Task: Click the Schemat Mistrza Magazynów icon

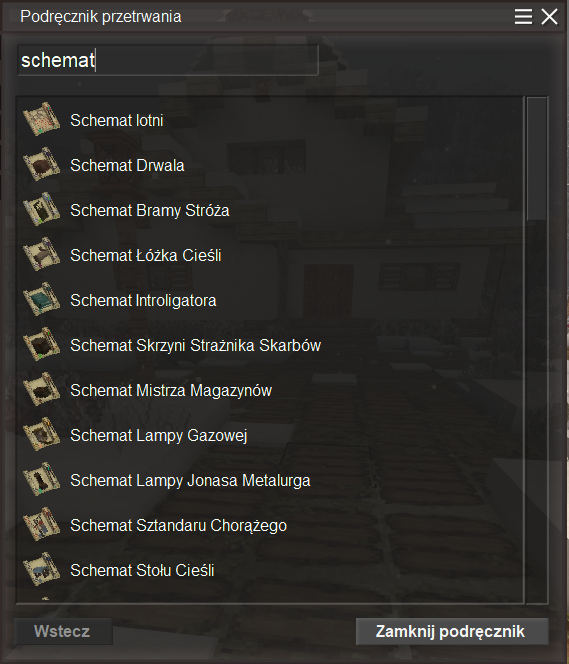Action: [x=41, y=389]
